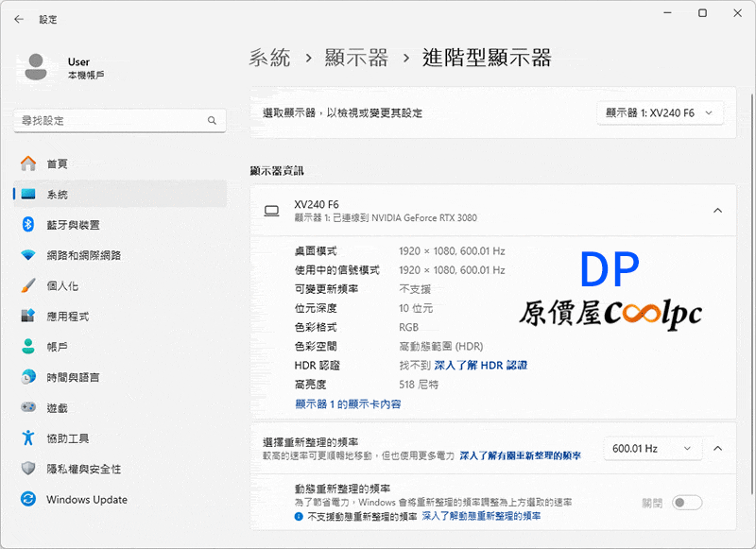
Task: Click the 尋找設定 search field
Action: 109,121
